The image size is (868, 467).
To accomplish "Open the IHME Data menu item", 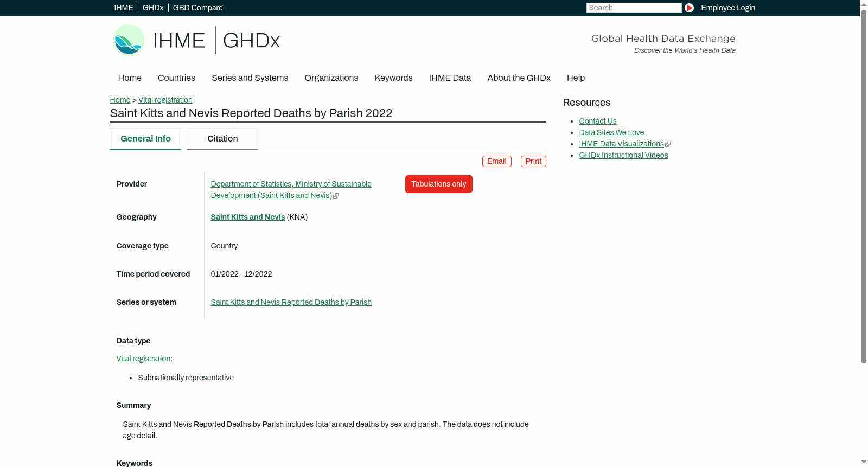I will coord(450,78).
